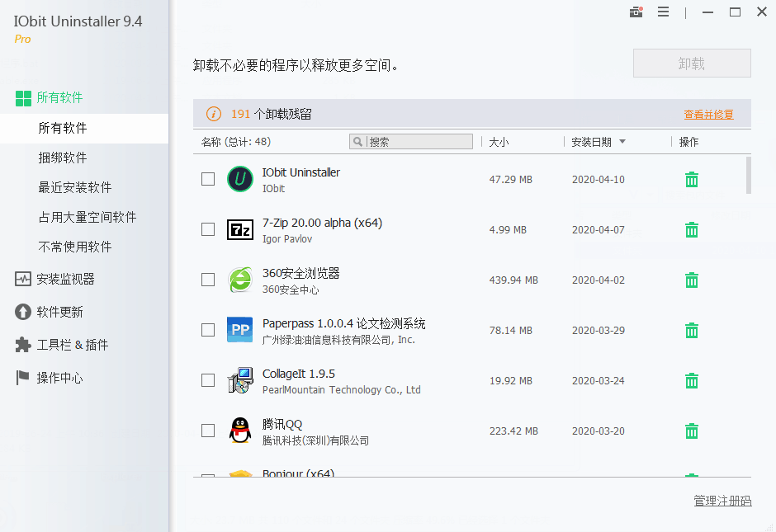Click the orange info icon beside 卸载残留
Image resolution: width=776 pixels, height=532 pixels.
tap(213, 114)
